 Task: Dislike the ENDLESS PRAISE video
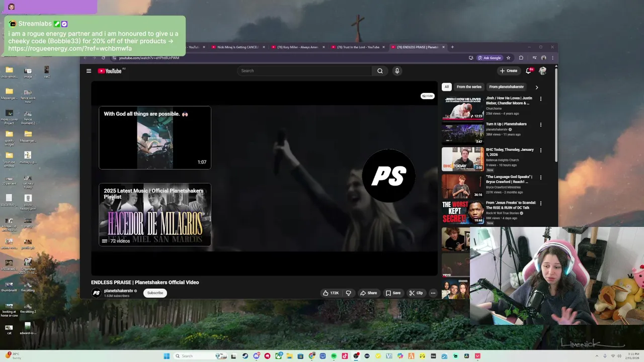click(x=348, y=293)
